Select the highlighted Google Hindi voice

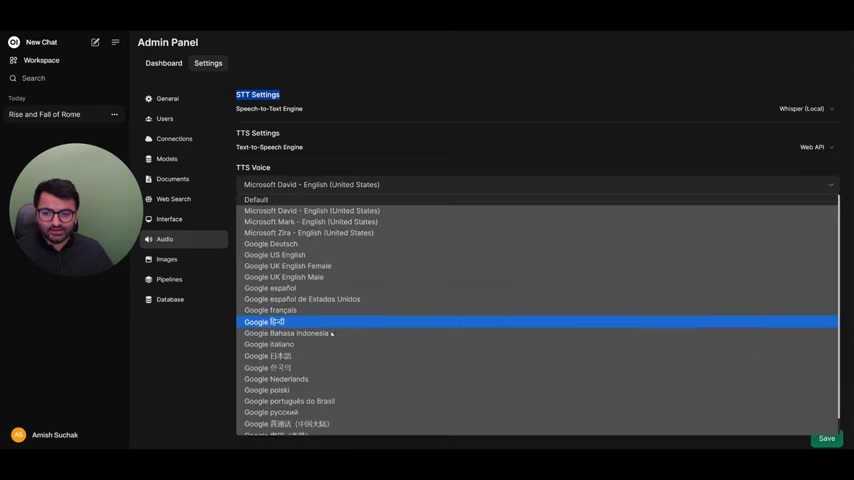coord(537,322)
